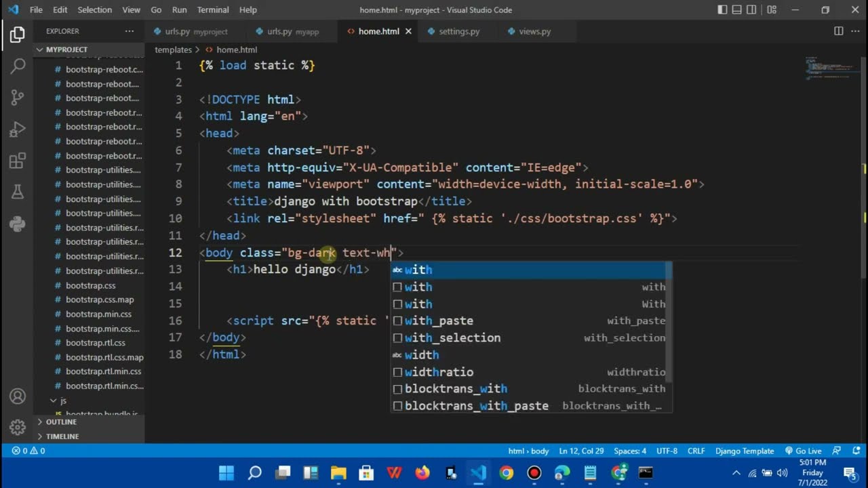Image resolution: width=868 pixels, height=488 pixels.
Task: Open bootstrap.min.css file
Action: 98,314
